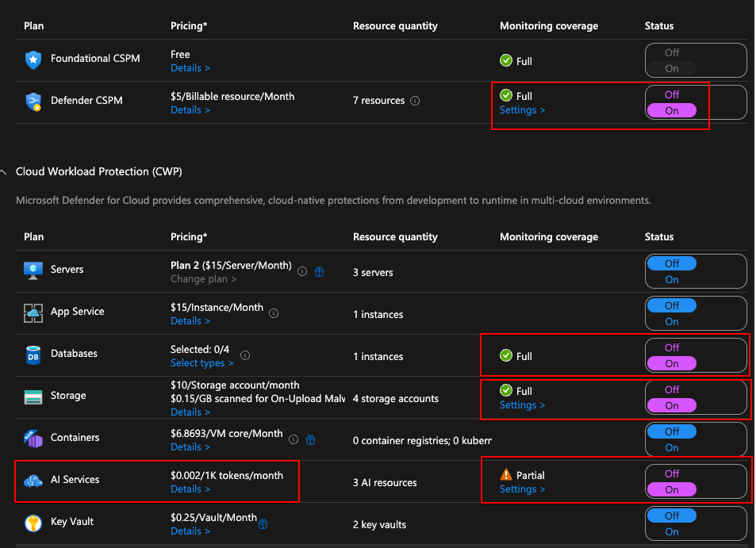Open Settings under Defender CSPM monitoring coverage

[522, 110]
